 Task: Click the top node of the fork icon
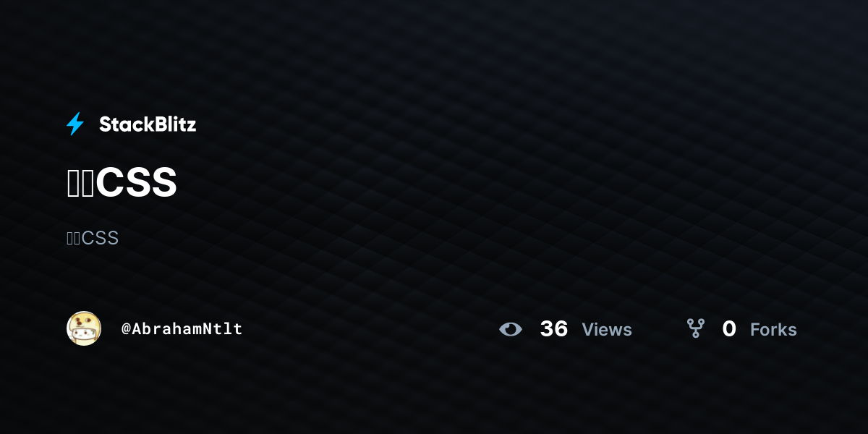click(691, 322)
